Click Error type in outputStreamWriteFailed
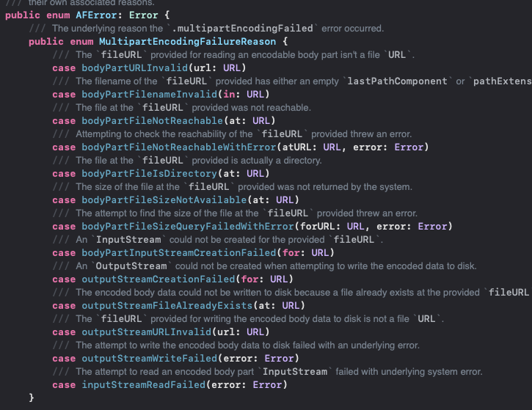 (x=280, y=359)
